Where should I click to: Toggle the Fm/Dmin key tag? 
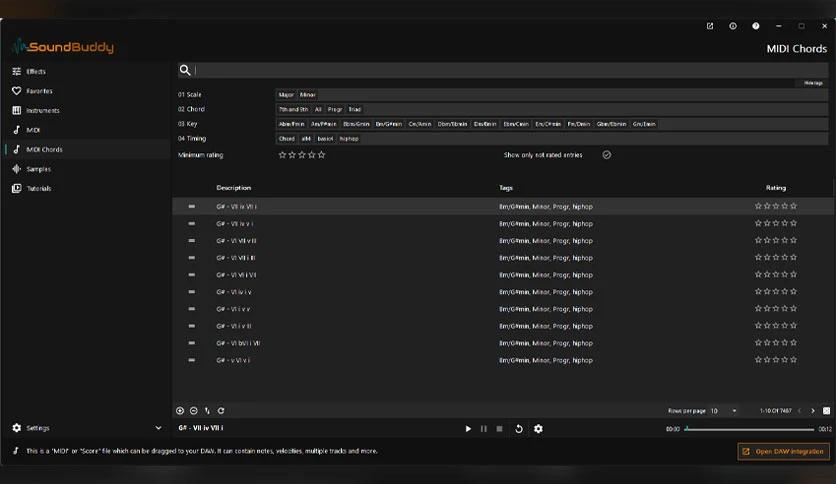click(578, 124)
